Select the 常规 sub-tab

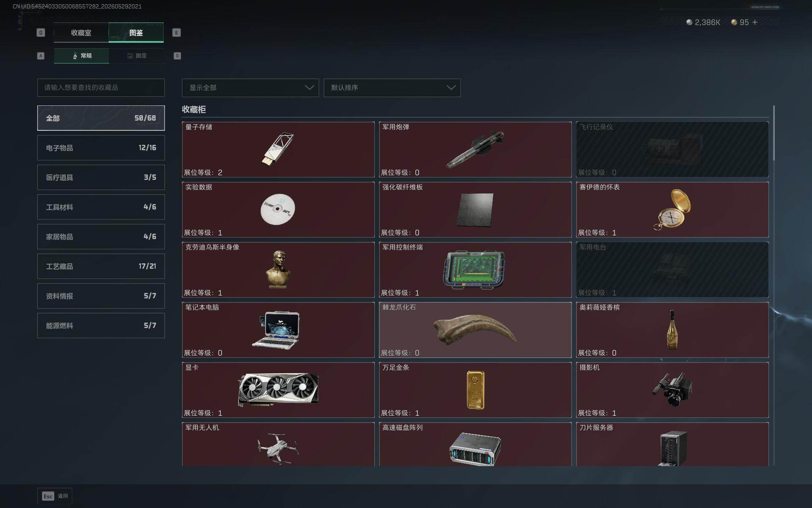point(82,56)
